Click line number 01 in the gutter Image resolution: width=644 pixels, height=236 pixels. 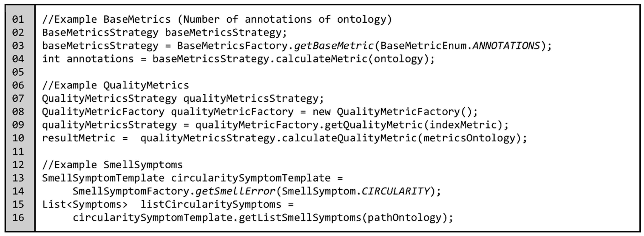[x=18, y=19]
